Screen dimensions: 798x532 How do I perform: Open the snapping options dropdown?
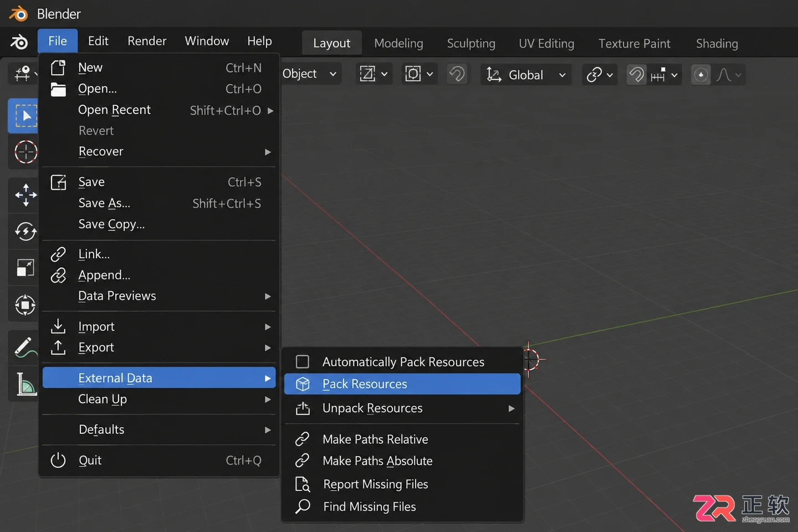pyautogui.click(x=665, y=75)
